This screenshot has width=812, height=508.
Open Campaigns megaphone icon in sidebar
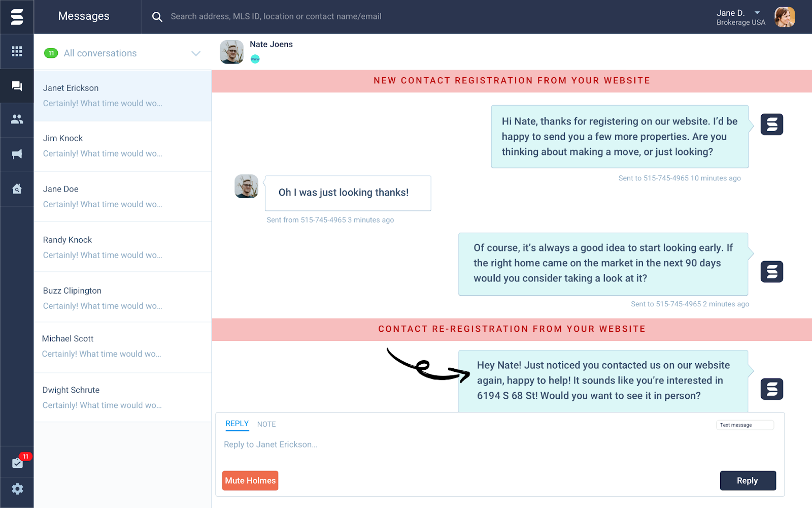click(x=17, y=154)
